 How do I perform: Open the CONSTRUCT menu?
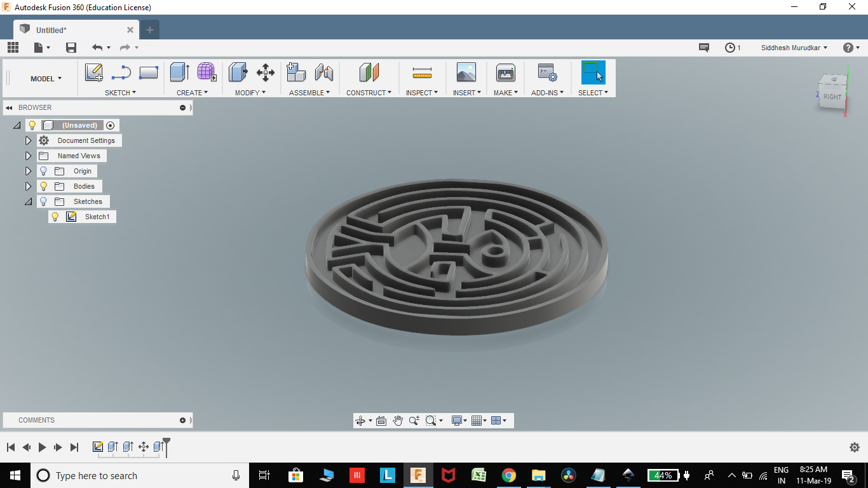pos(369,93)
